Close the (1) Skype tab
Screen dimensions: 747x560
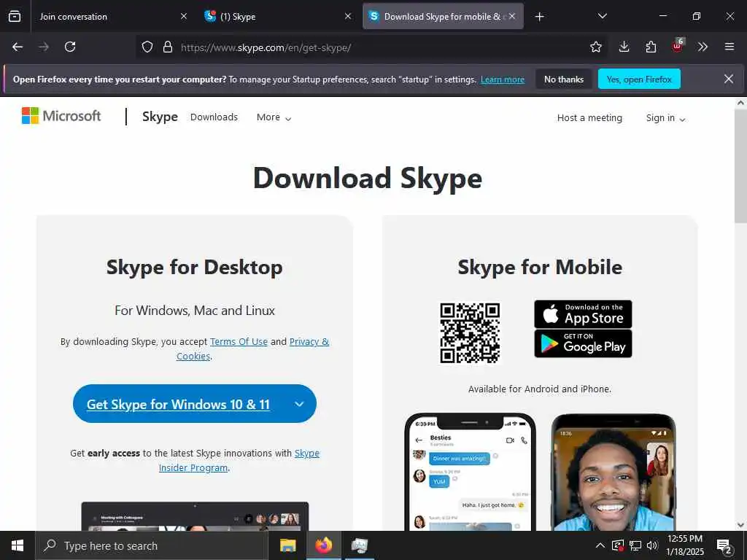coord(348,16)
